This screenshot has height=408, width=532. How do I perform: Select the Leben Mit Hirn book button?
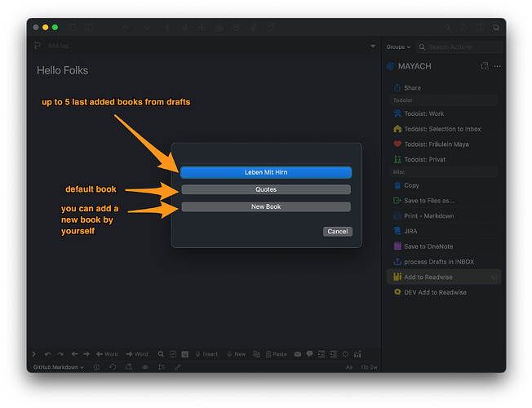point(266,172)
